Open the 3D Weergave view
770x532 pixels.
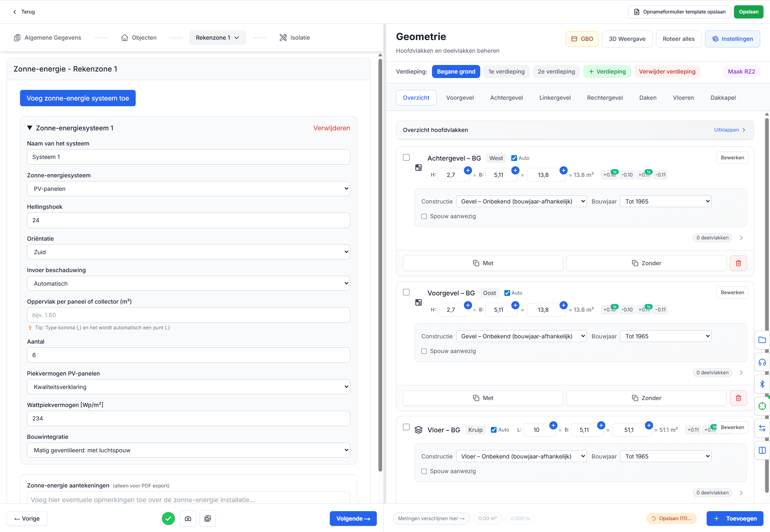tap(627, 39)
